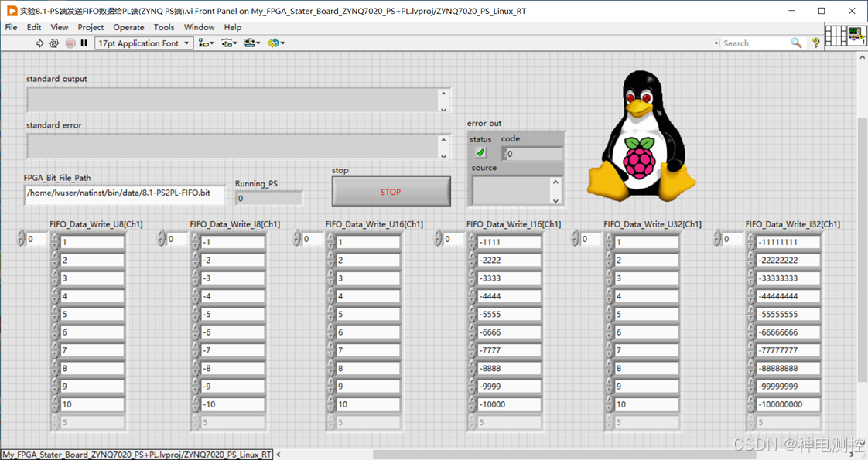Open the Reorder dropdown
The width and height of the screenshot is (868, 460).
click(276, 43)
